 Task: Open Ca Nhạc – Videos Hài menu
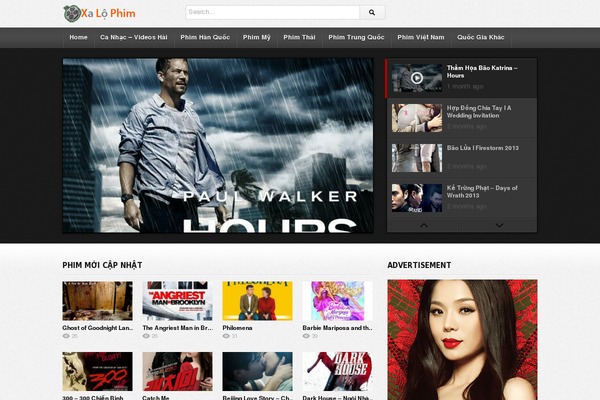[134, 38]
